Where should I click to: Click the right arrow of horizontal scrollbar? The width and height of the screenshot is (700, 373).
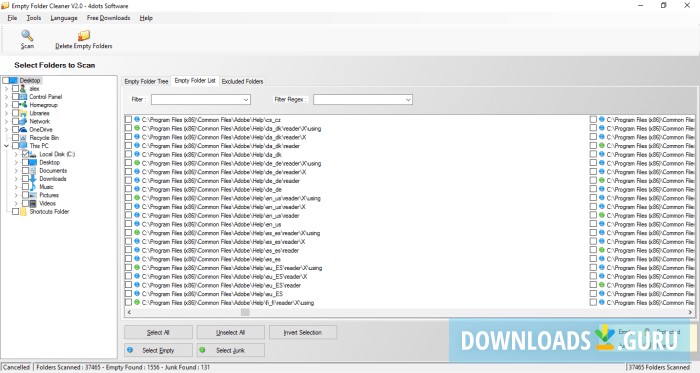point(690,312)
